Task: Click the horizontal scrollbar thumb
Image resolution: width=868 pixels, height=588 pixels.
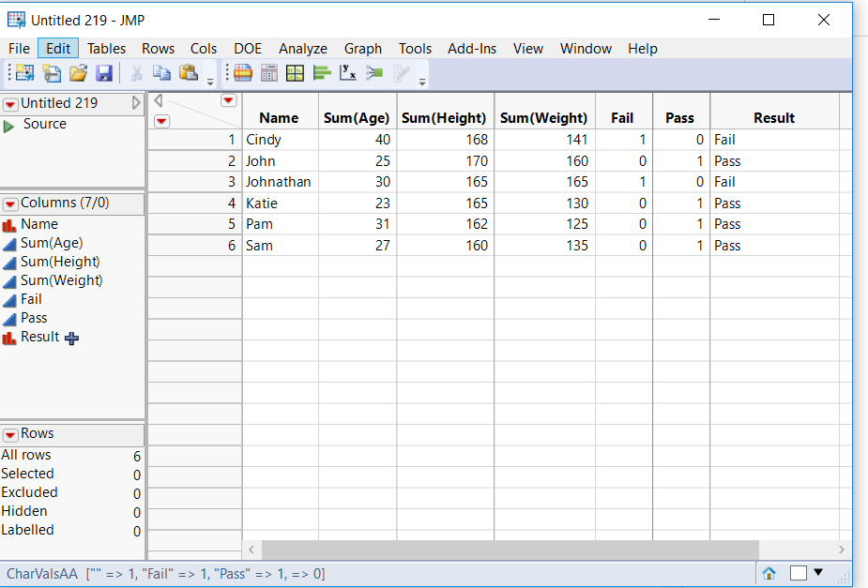Action: (x=510, y=550)
